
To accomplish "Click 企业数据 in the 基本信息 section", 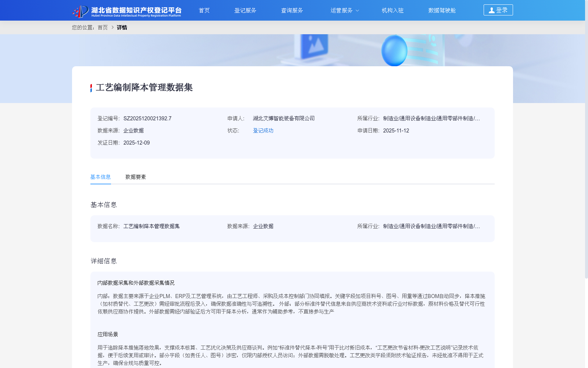I will click(x=263, y=226).
